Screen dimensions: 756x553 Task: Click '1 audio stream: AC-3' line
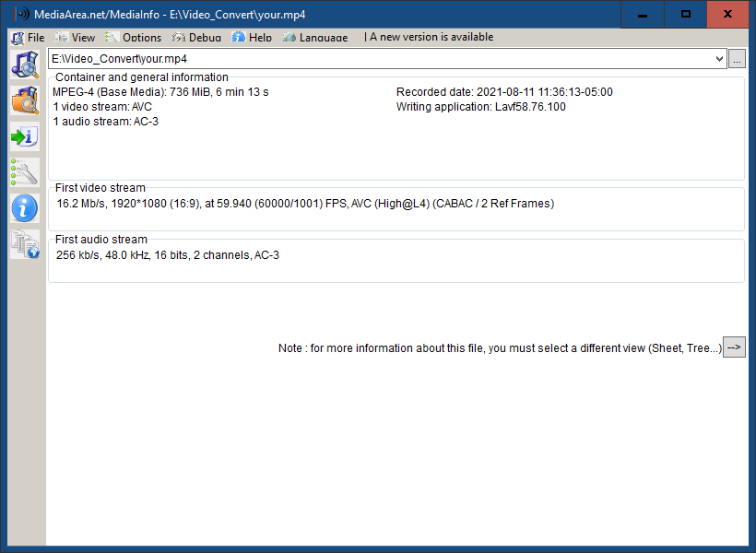pos(106,122)
